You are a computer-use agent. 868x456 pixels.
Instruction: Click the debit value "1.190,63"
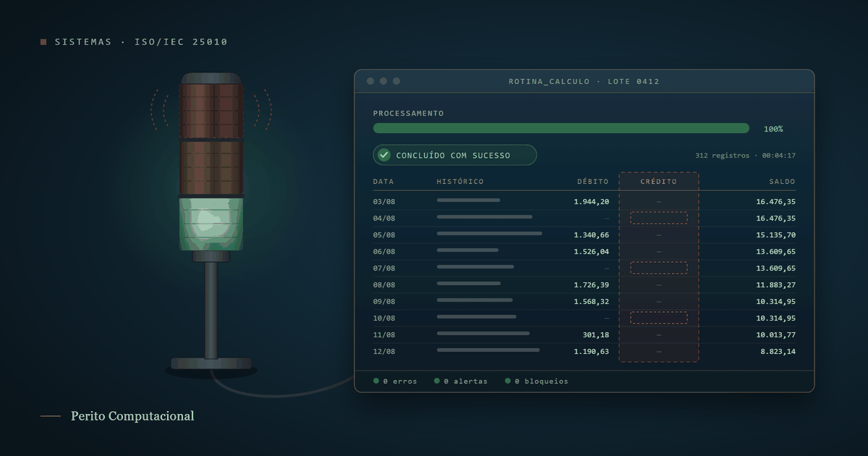(592, 352)
